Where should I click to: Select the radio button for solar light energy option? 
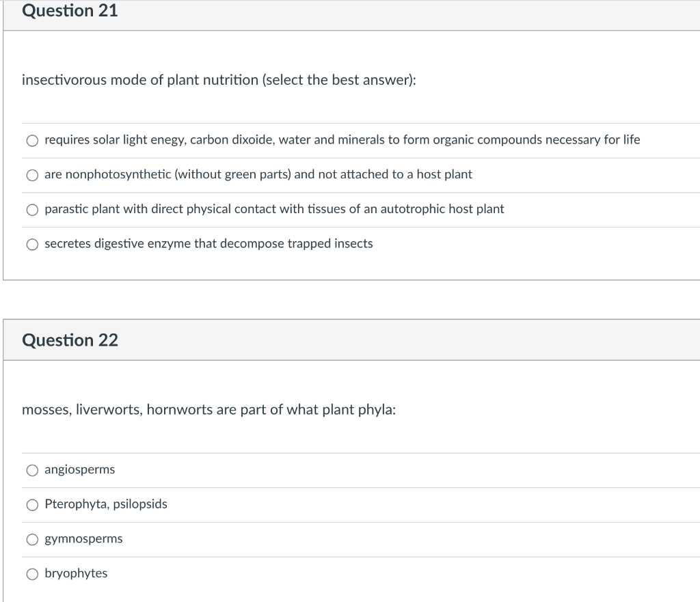(x=32, y=140)
